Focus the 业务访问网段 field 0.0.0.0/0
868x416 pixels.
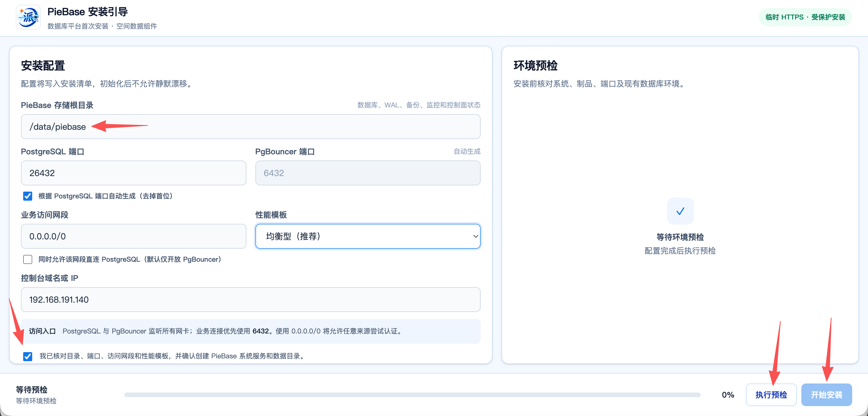pos(133,236)
